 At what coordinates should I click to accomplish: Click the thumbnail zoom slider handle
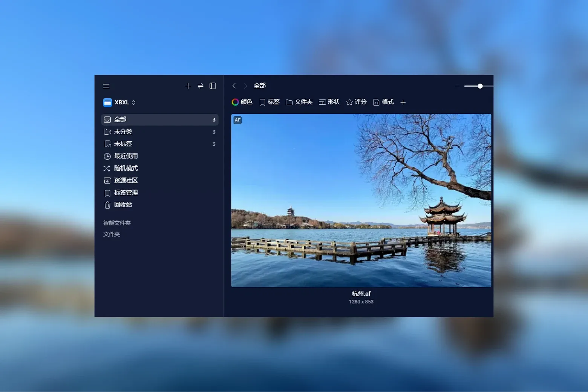[480, 86]
